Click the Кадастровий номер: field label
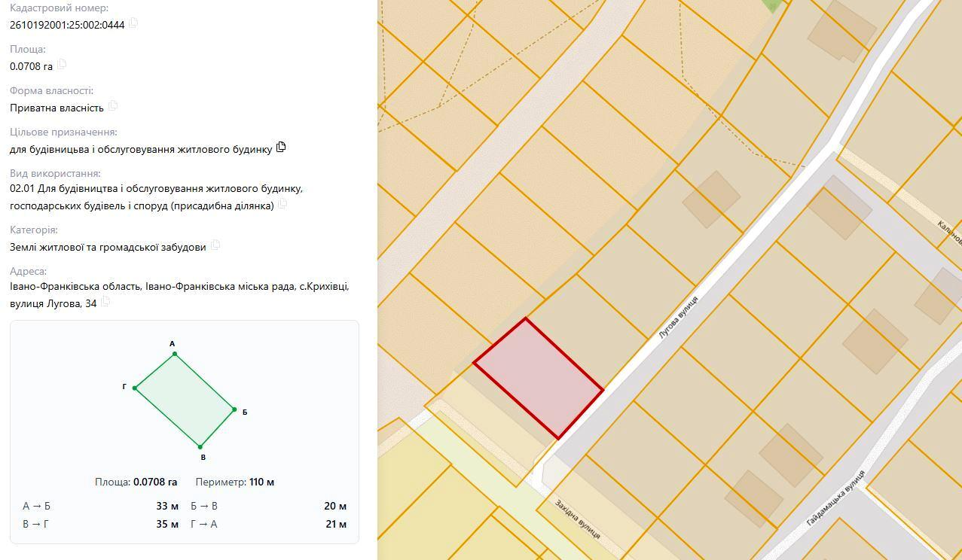The height and width of the screenshot is (560, 962). coord(59,8)
